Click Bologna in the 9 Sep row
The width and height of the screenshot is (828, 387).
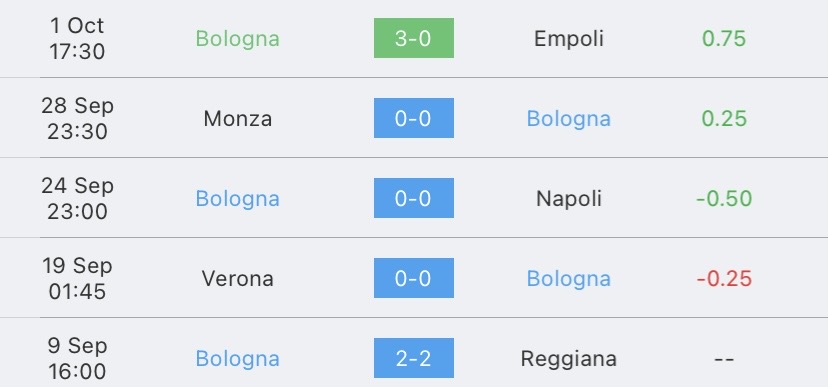(238, 360)
